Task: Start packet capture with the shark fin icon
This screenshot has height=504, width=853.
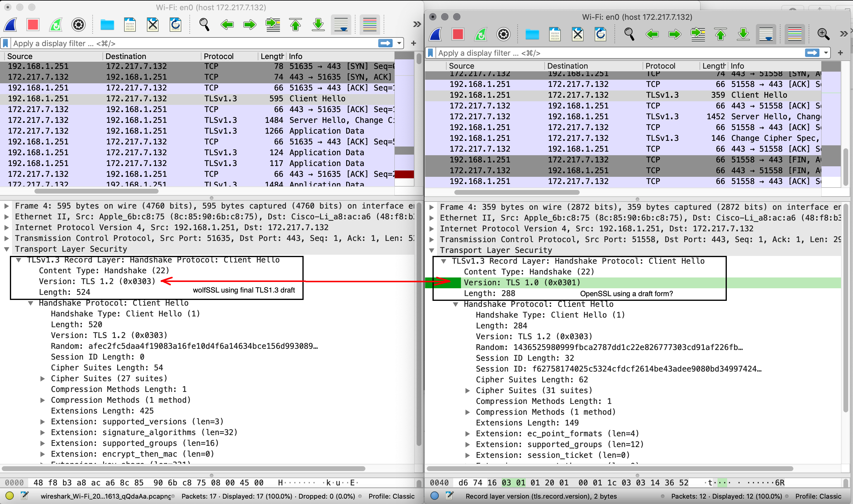Action: [x=10, y=25]
